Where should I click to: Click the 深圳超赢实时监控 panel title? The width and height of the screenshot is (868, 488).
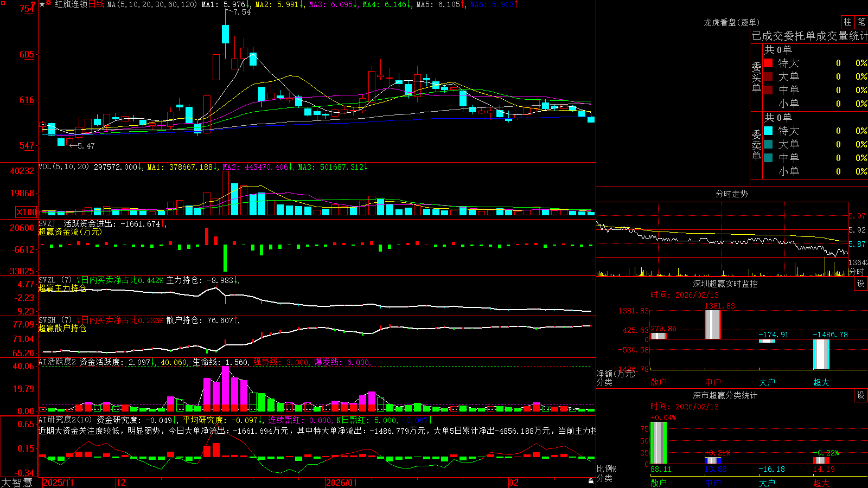(725, 284)
